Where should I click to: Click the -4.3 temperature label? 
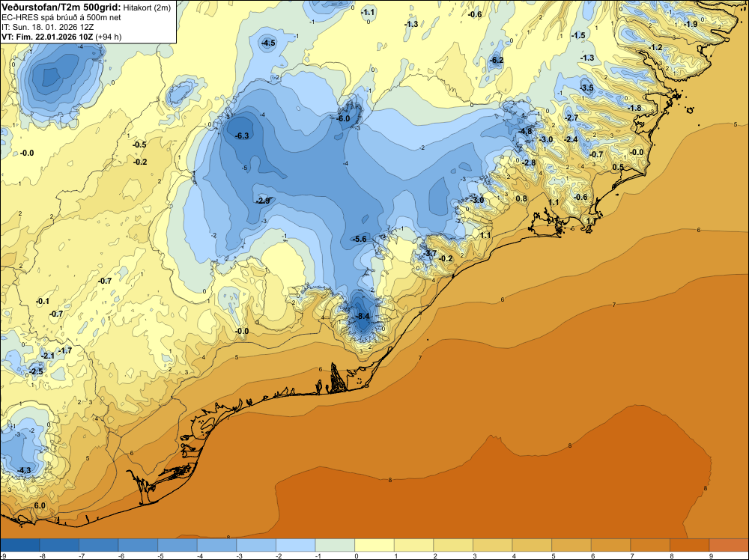click(x=24, y=470)
